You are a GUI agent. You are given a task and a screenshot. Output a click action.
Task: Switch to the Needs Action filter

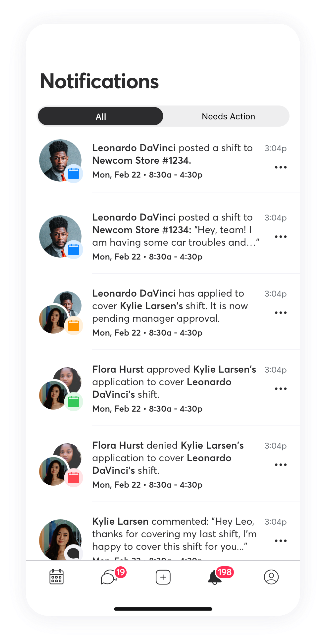pos(228,116)
